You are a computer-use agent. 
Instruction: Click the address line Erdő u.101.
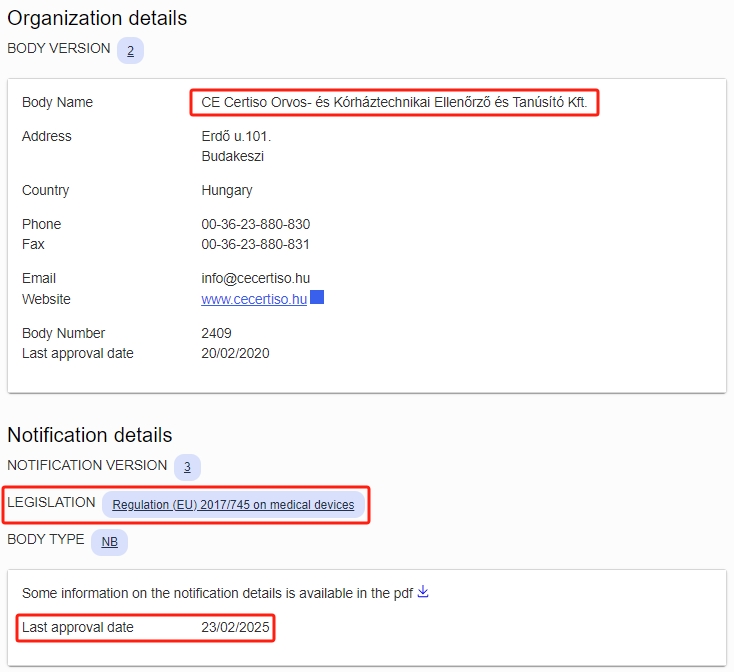(236, 136)
